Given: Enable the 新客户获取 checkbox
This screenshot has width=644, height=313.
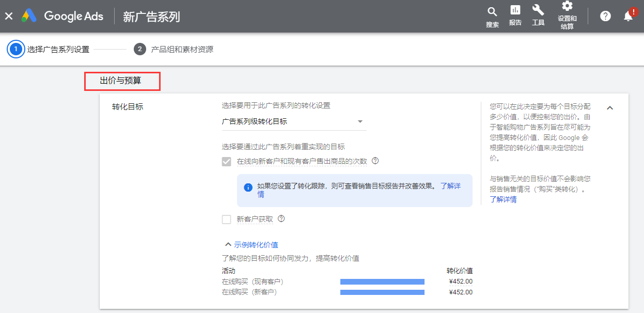Looking at the screenshot, I should (x=226, y=219).
